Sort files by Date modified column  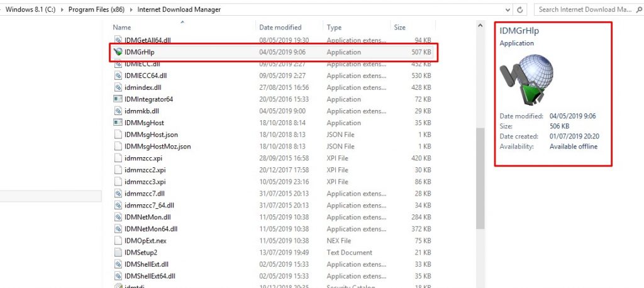tap(280, 28)
